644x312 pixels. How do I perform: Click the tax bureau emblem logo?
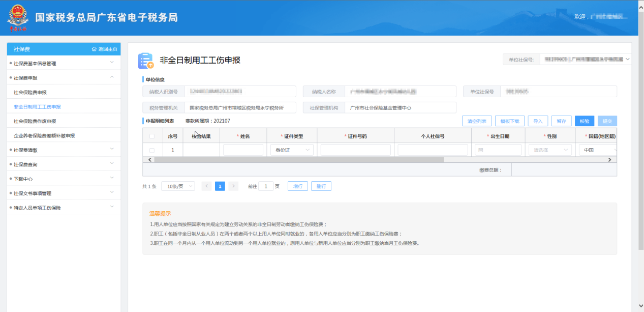(x=18, y=18)
